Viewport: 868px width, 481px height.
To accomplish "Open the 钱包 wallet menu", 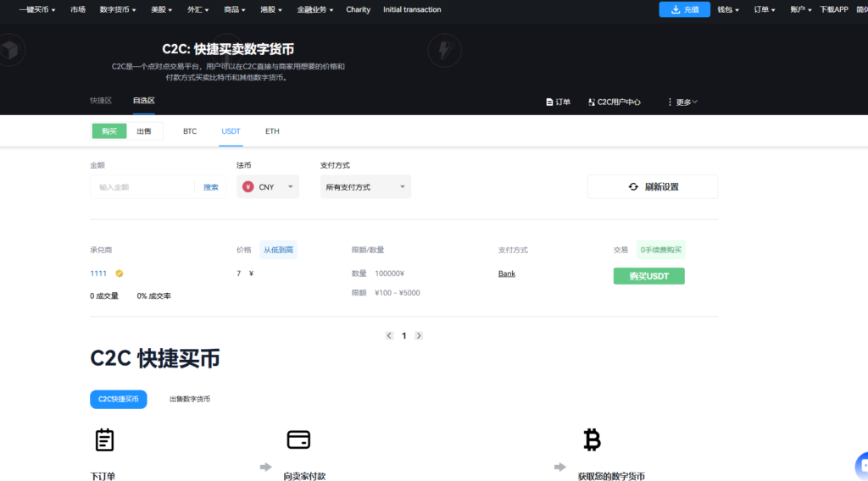I will [728, 9].
